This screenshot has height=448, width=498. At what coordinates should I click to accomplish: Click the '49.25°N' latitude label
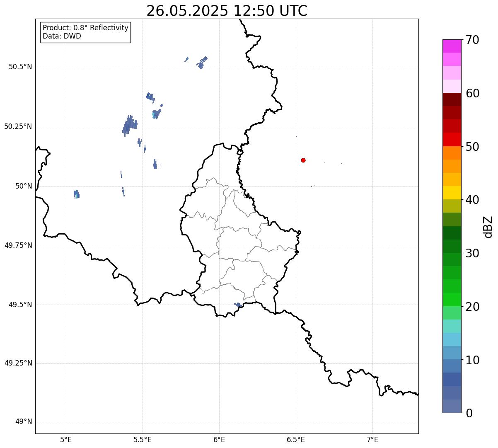18,363
